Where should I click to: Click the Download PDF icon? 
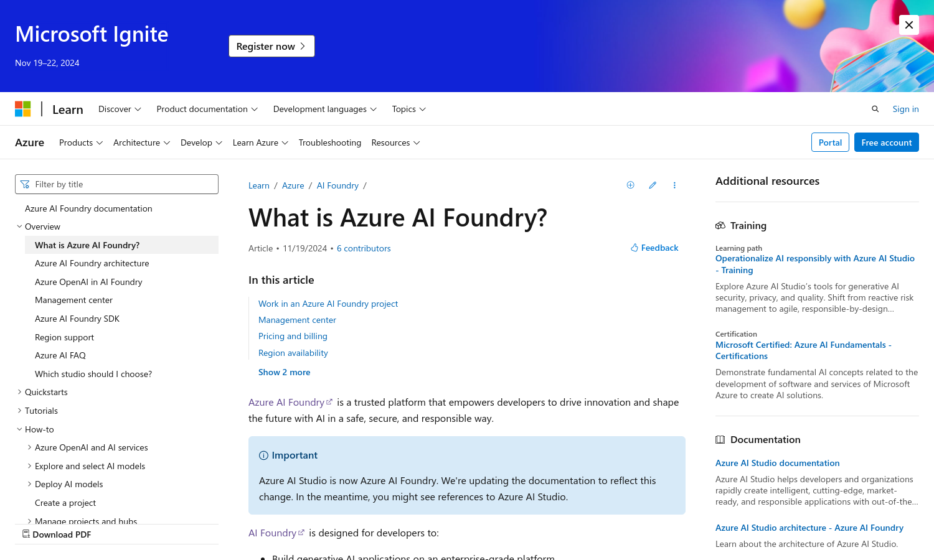26,534
